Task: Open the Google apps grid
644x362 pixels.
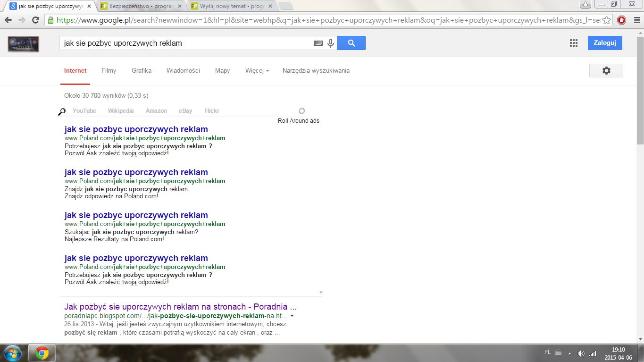Action: 573,43
